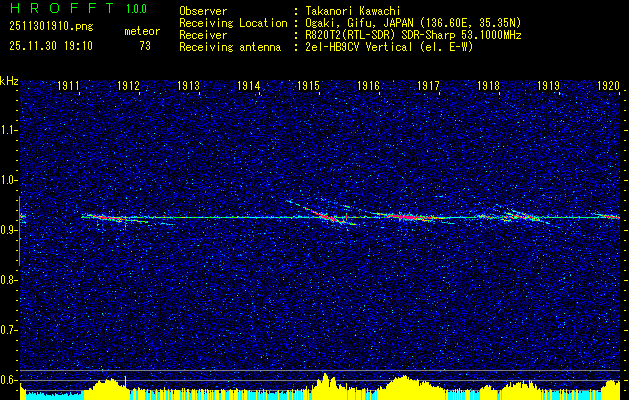Image resolution: width=629 pixels, height=400 pixels.
Task: Click time marker 1917
Action: pos(429,85)
